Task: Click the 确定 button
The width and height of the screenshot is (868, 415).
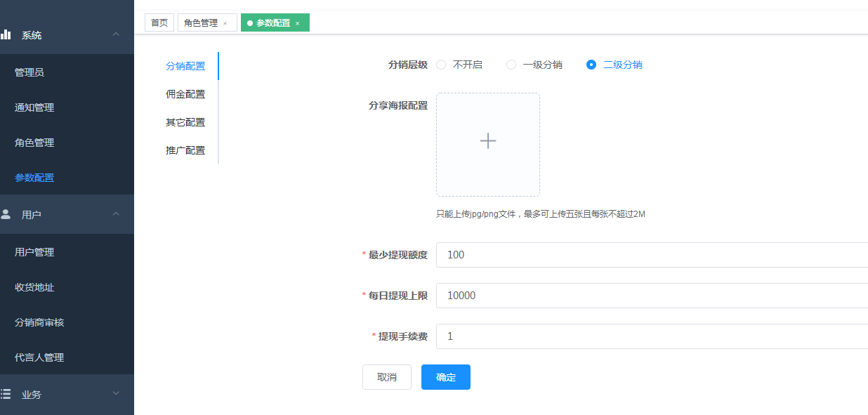Action: (446, 377)
